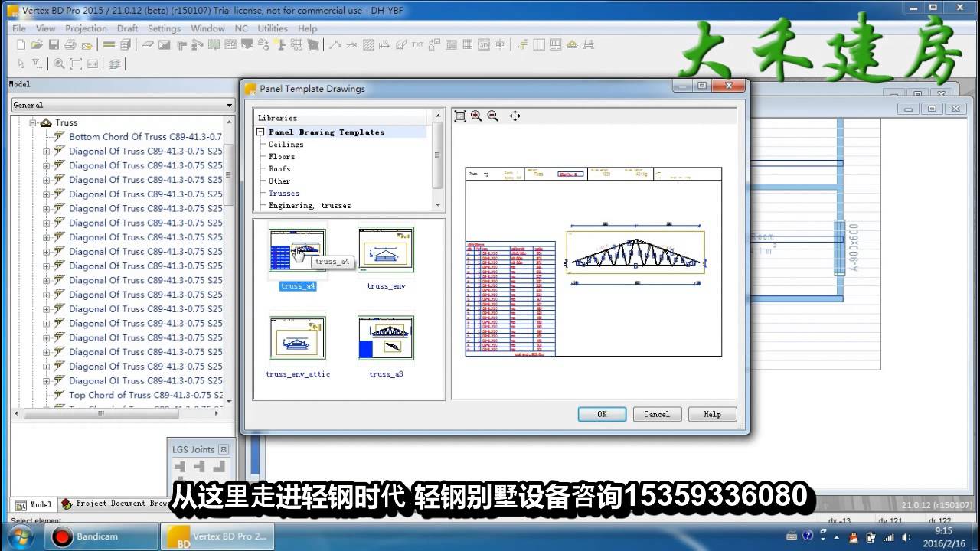Image resolution: width=980 pixels, height=551 pixels.
Task: Click the Open folder toolbar icon
Action: [x=37, y=45]
